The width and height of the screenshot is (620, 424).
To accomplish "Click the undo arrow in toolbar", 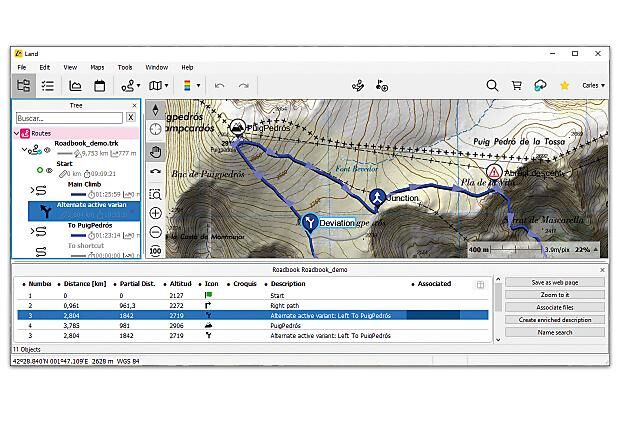I will coord(219,86).
